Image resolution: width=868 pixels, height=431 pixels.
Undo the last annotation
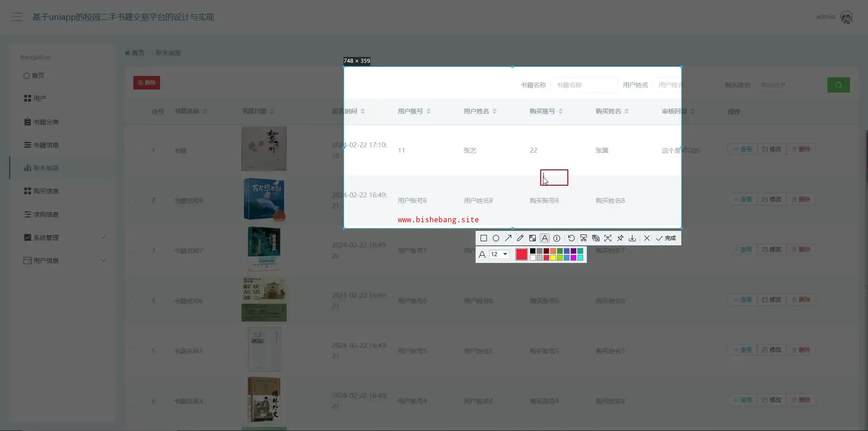[x=571, y=238]
